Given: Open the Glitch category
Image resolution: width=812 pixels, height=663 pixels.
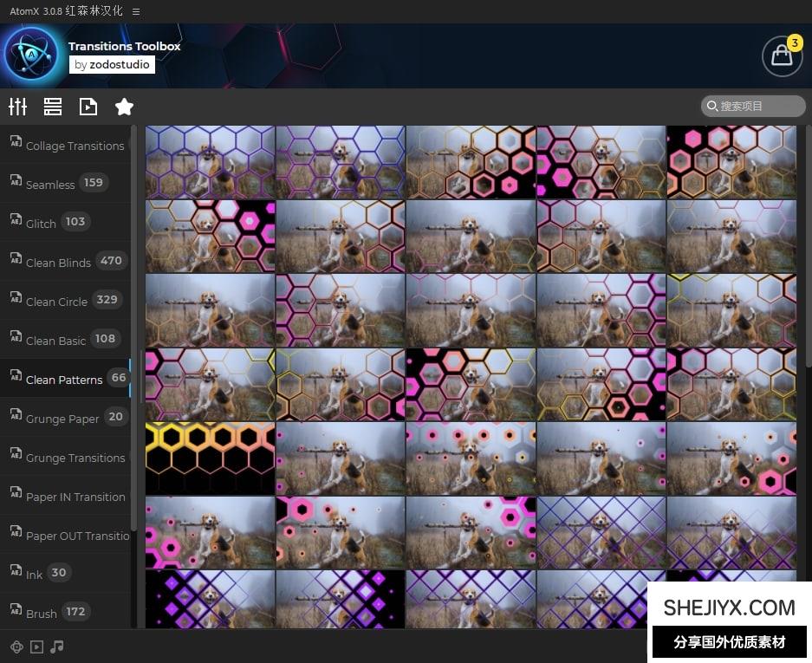Looking at the screenshot, I should pos(41,224).
